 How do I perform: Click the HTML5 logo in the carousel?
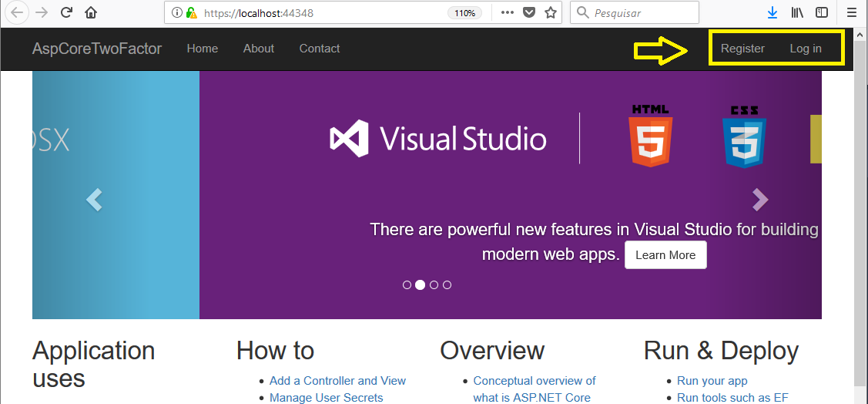coord(651,135)
